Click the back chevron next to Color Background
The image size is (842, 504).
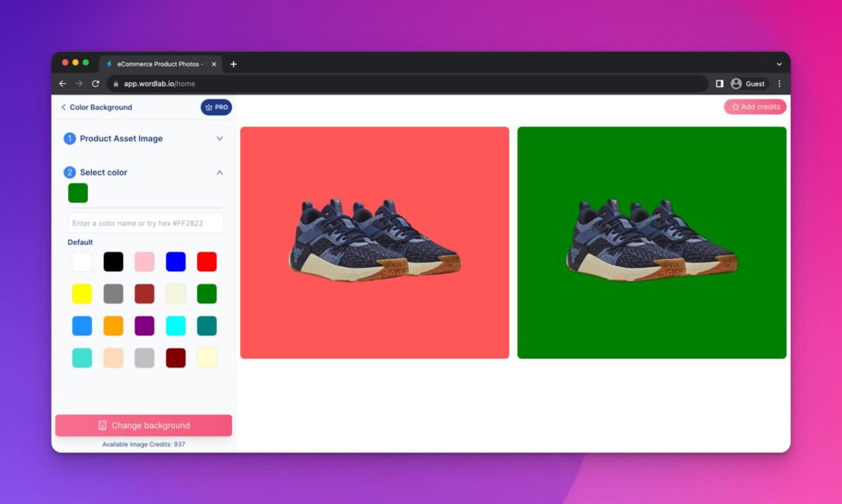[x=63, y=108]
